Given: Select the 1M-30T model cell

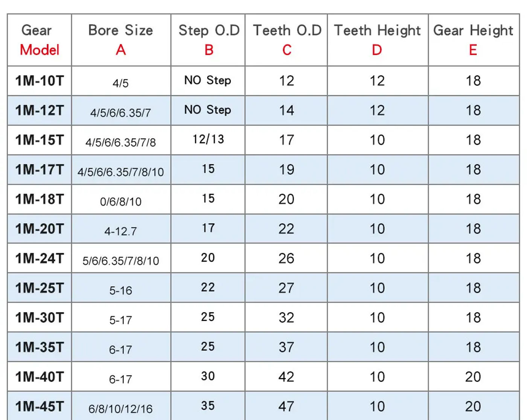Looking at the screenshot, I should [x=40, y=318].
